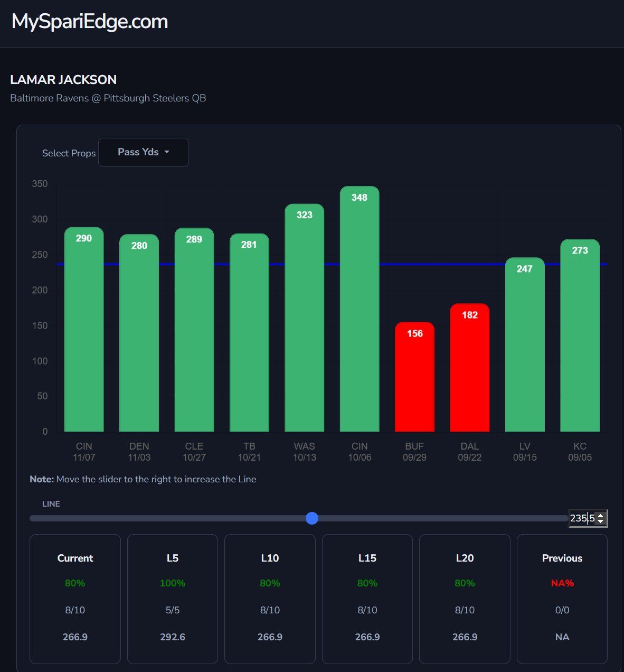624x672 pixels.
Task: Click the Baltimore Ravens @ Pittsburgh Steelers QB subtitle
Action: click(x=108, y=98)
